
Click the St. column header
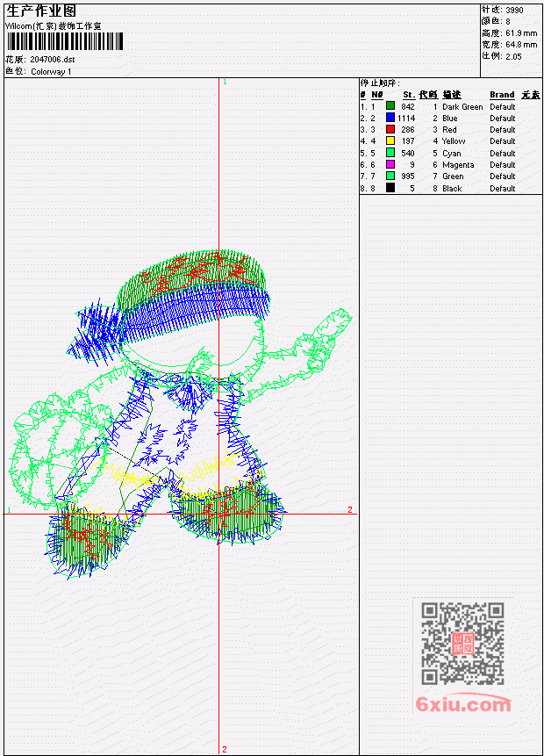pos(409,95)
